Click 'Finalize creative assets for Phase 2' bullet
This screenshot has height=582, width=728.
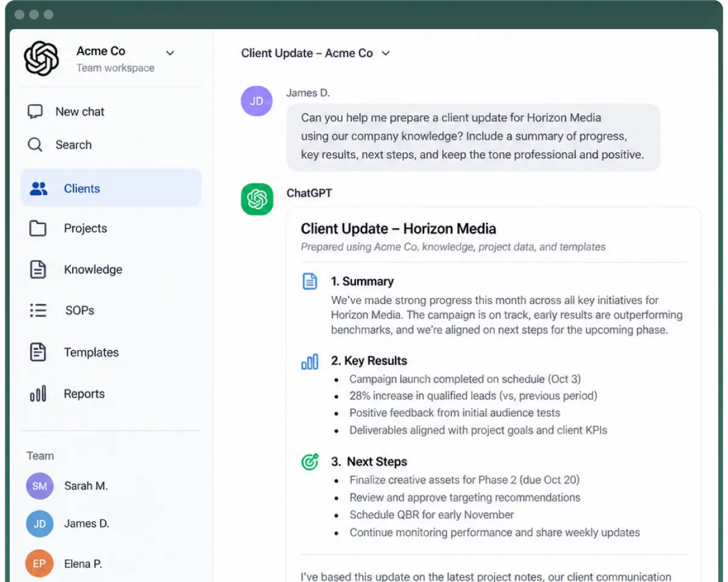point(465,480)
